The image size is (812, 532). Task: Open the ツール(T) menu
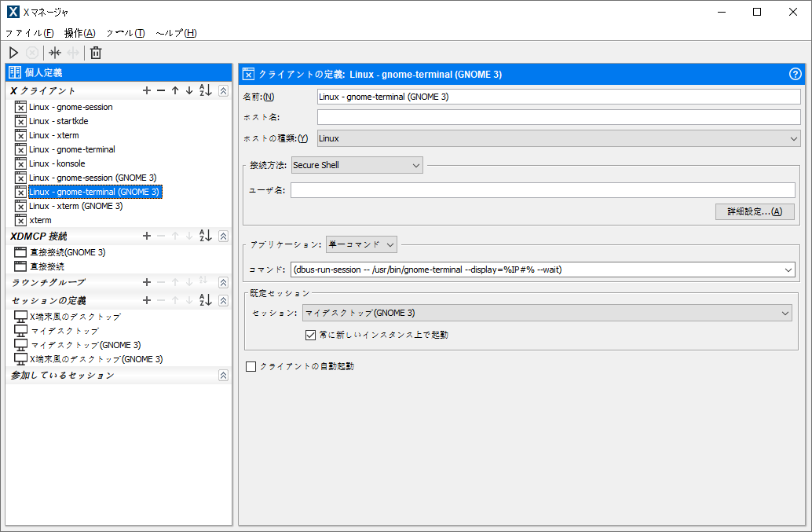tap(126, 33)
